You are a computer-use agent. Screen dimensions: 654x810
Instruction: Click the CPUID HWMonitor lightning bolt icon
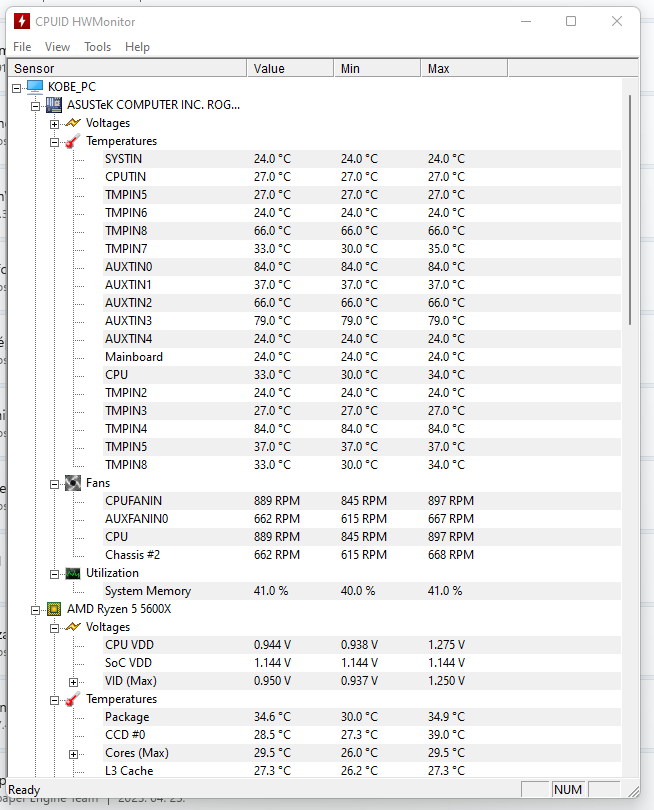[22, 21]
